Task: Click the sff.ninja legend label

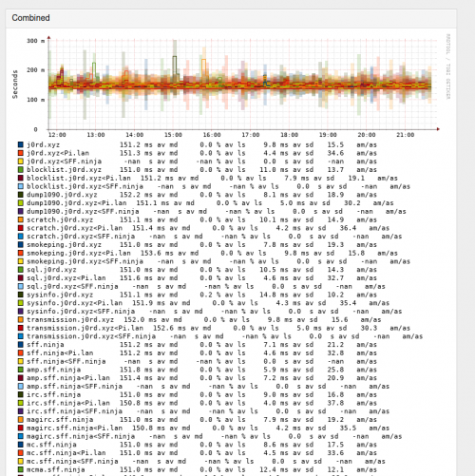Action: (x=46, y=345)
